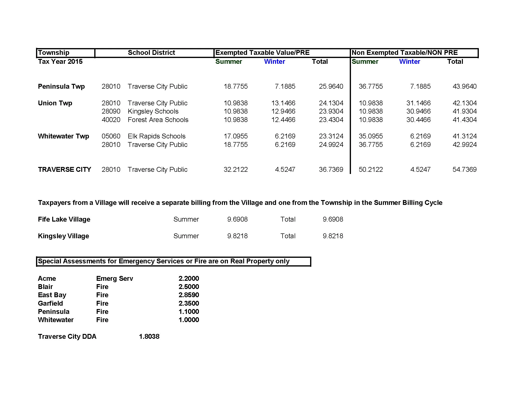Click Tax Year 2015 label

click(x=60, y=62)
